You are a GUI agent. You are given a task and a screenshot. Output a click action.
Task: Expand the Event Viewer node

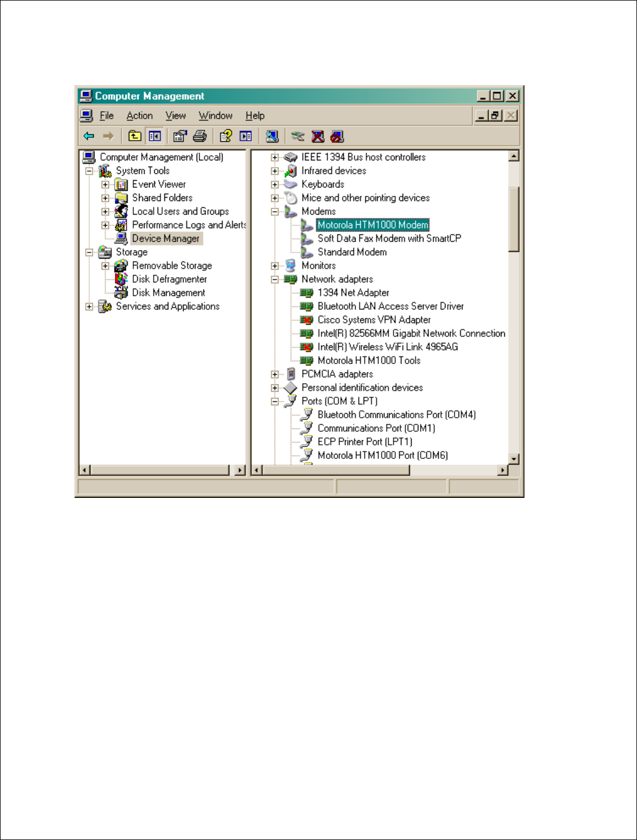click(x=105, y=185)
